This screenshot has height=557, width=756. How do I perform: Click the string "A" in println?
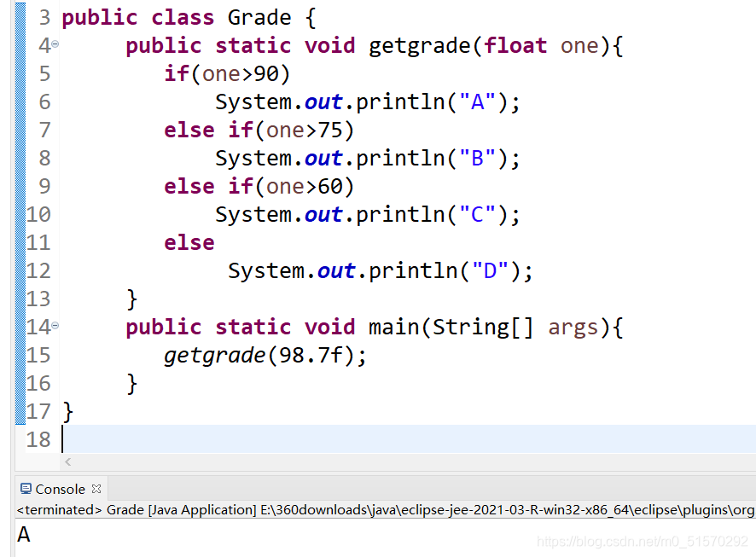tap(477, 102)
